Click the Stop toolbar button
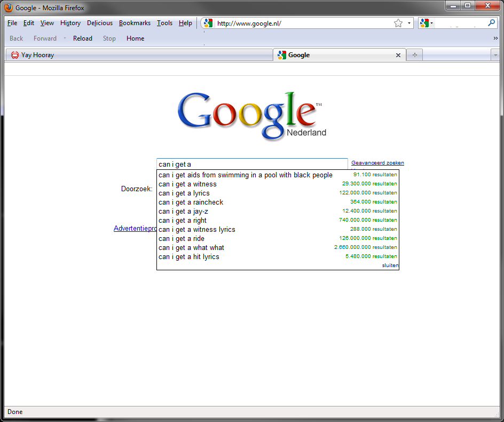This screenshot has height=422, width=504. tap(109, 38)
